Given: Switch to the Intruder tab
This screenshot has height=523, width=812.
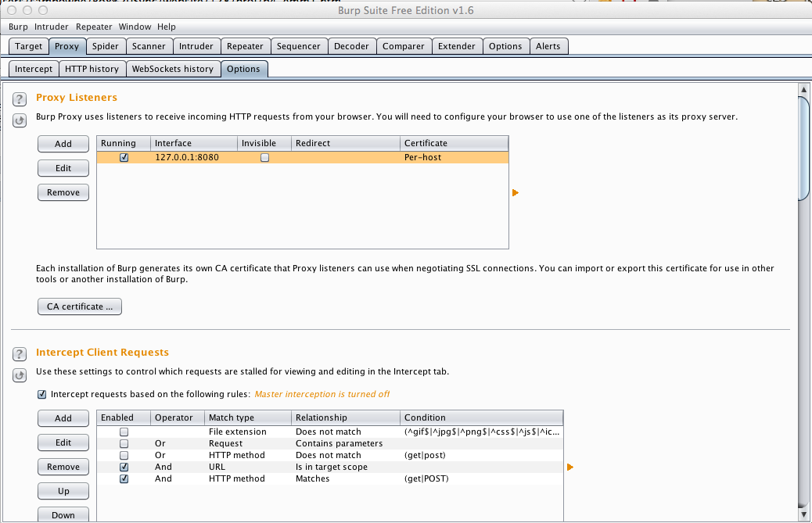Looking at the screenshot, I should [x=195, y=46].
